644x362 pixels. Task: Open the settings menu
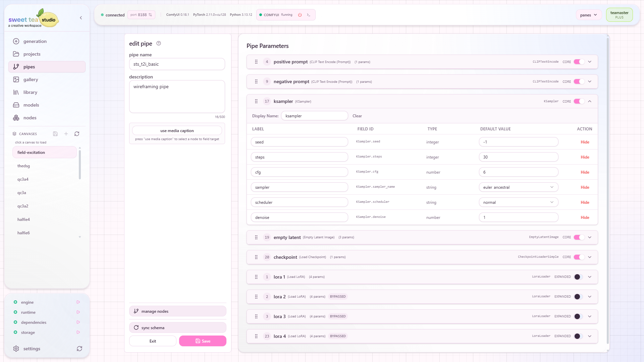click(x=32, y=349)
